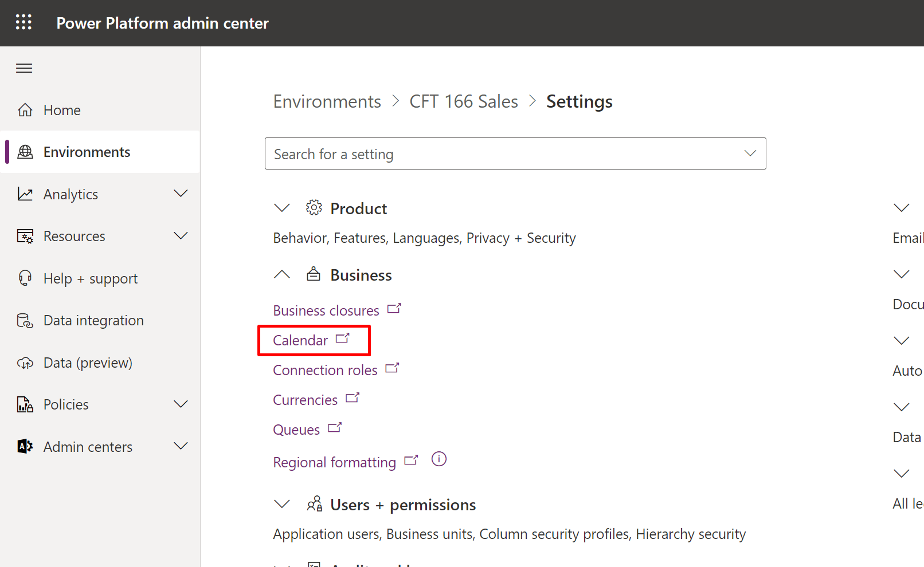Click external-link icon next to Queues
The image size is (924, 567).
[x=335, y=427]
